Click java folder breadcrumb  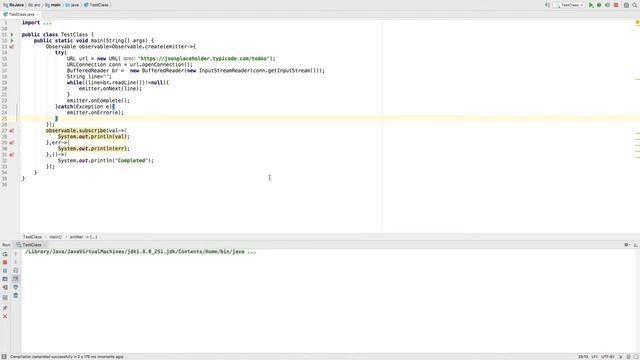(72, 5)
